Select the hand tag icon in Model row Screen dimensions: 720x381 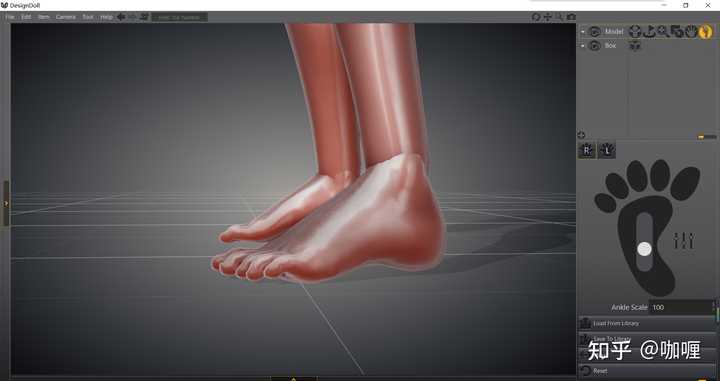(x=691, y=32)
